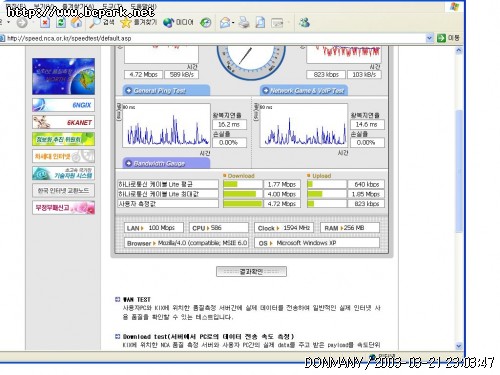
Task: Print the page via the printer icon
Action: (x=244, y=23)
